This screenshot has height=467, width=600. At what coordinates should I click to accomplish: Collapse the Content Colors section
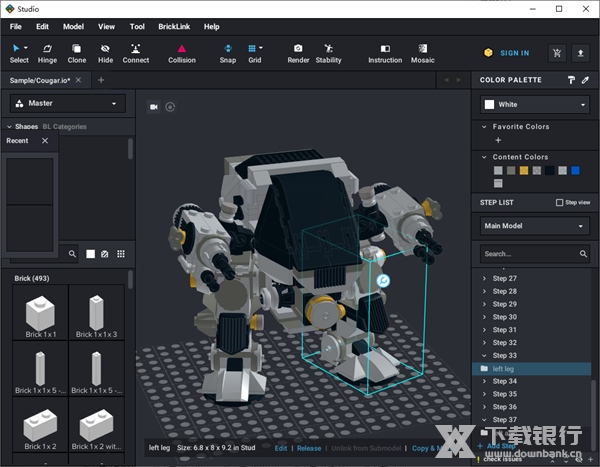(484, 157)
